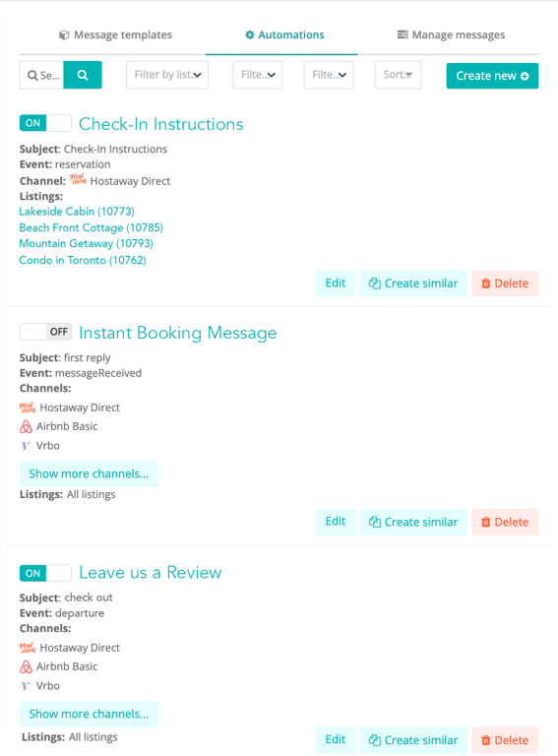Create similar to Check-In Instructions
The height and width of the screenshot is (756, 558).
413,283
